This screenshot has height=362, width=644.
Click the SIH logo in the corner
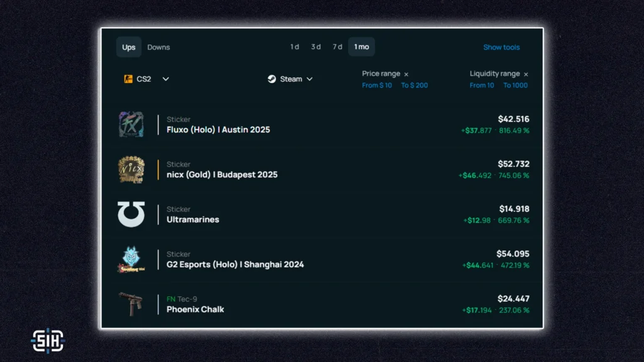(x=48, y=340)
